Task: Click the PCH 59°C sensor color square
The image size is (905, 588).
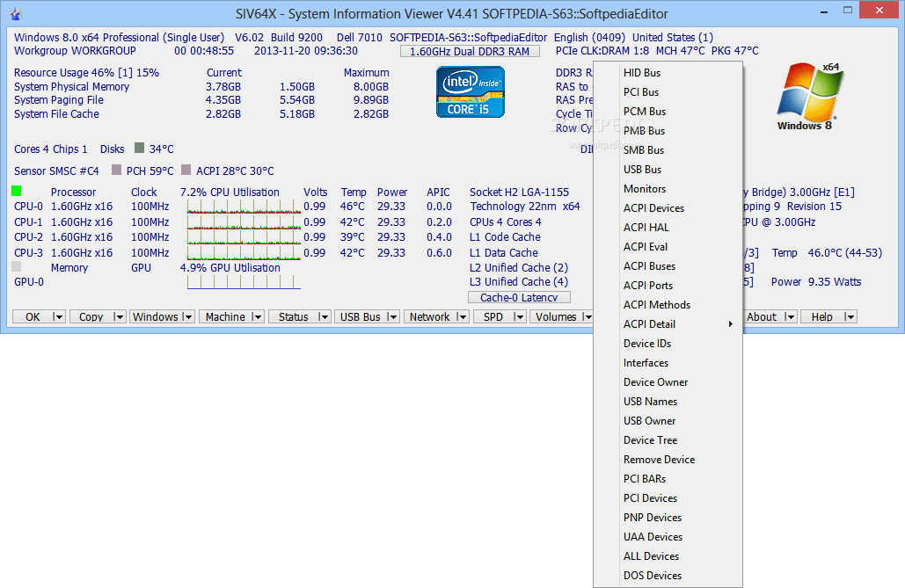Action: click(117, 170)
